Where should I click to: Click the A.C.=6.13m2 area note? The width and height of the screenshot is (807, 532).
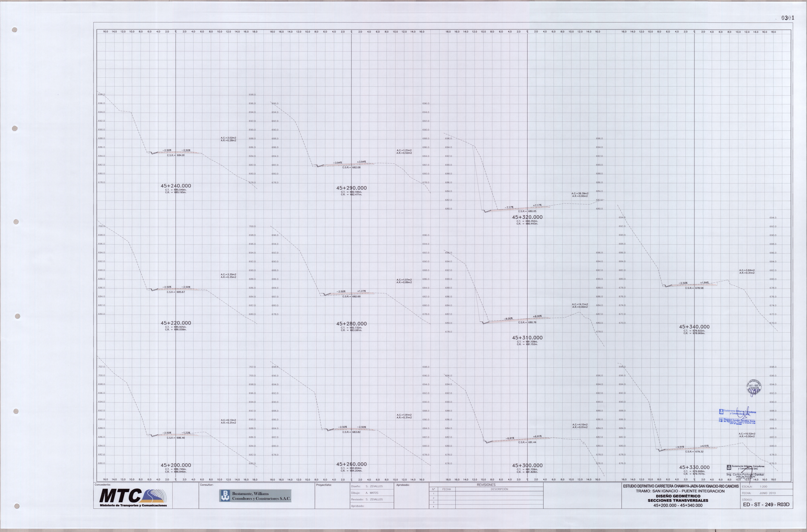point(228,420)
